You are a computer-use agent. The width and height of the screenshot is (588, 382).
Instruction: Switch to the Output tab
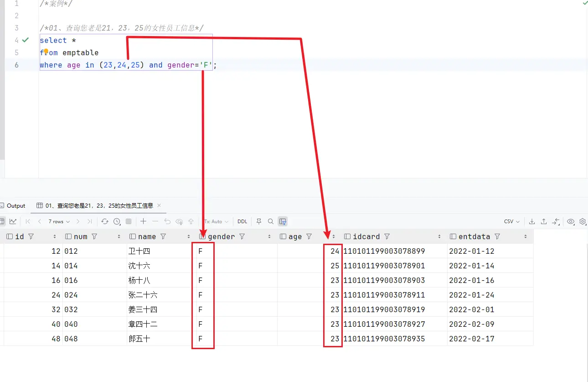(13, 205)
